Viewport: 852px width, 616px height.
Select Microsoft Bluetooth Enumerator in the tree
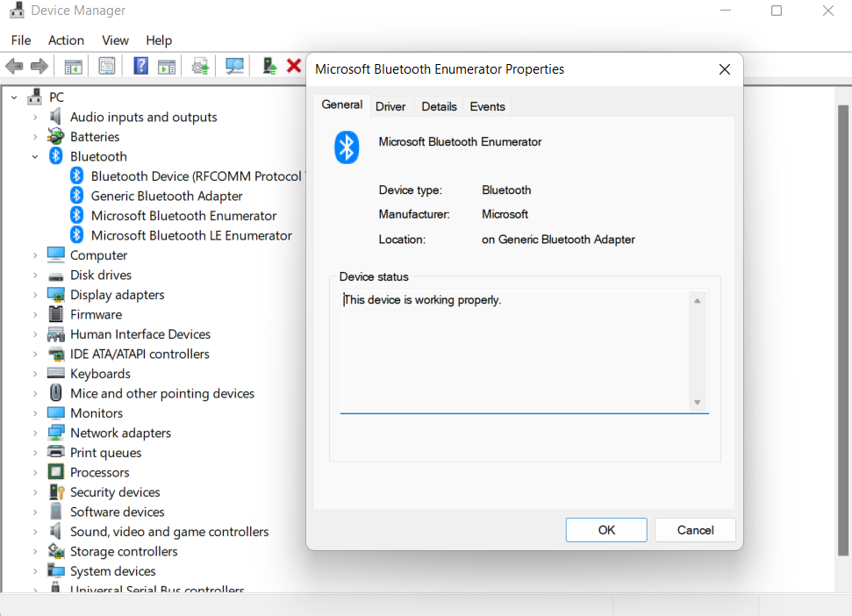[x=183, y=216]
